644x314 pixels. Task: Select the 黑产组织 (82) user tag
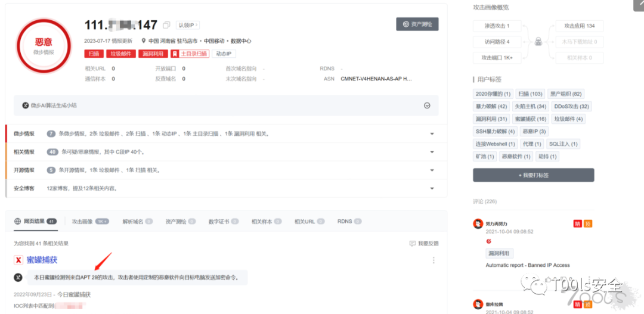[x=566, y=94]
